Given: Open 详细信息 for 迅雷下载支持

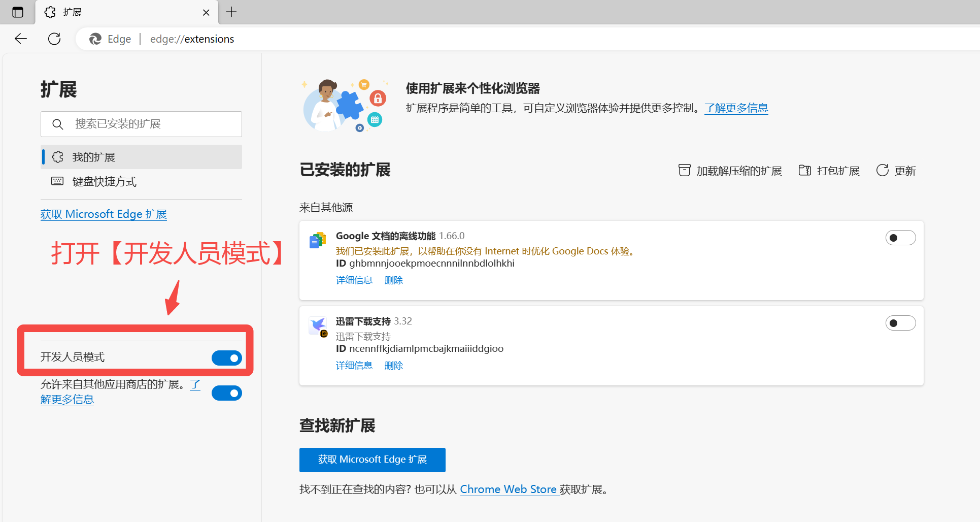Looking at the screenshot, I should [x=354, y=366].
